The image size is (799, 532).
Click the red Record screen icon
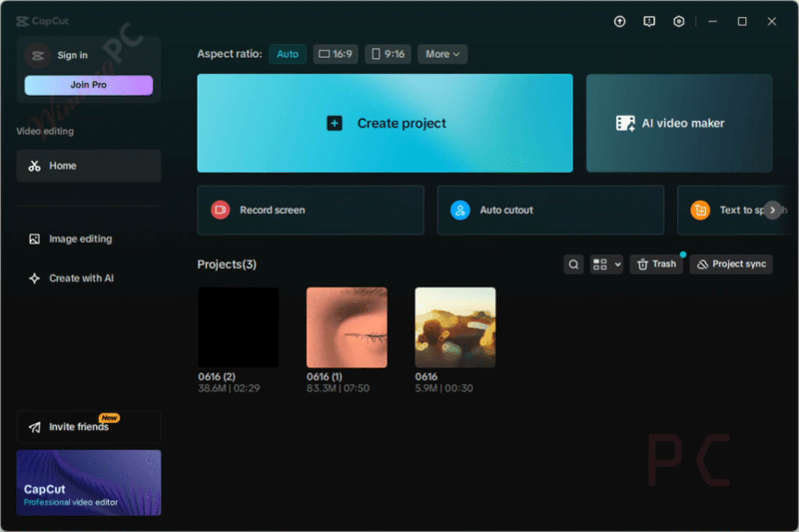point(220,210)
